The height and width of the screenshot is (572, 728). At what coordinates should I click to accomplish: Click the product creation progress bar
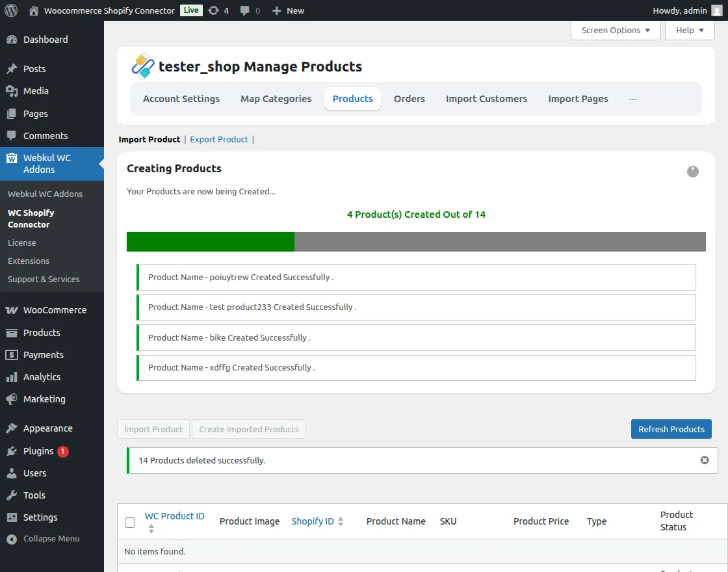[x=416, y=241]
